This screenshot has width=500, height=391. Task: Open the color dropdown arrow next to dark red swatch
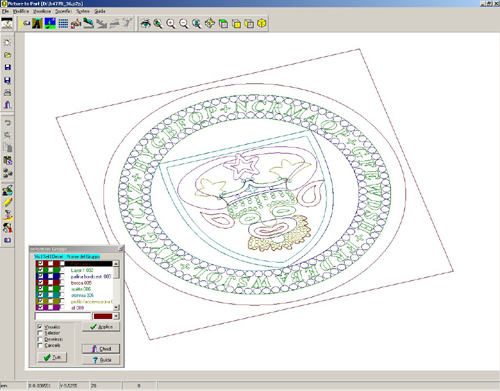(116, 316)
